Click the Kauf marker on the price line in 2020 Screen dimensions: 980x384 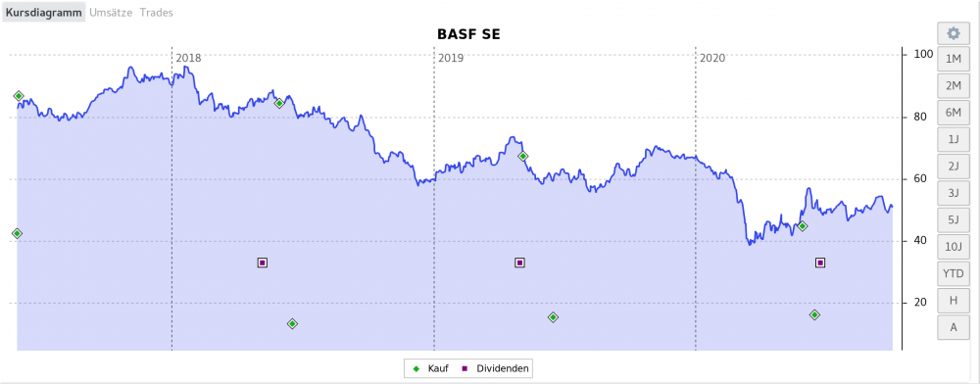[x=803, y=226]
